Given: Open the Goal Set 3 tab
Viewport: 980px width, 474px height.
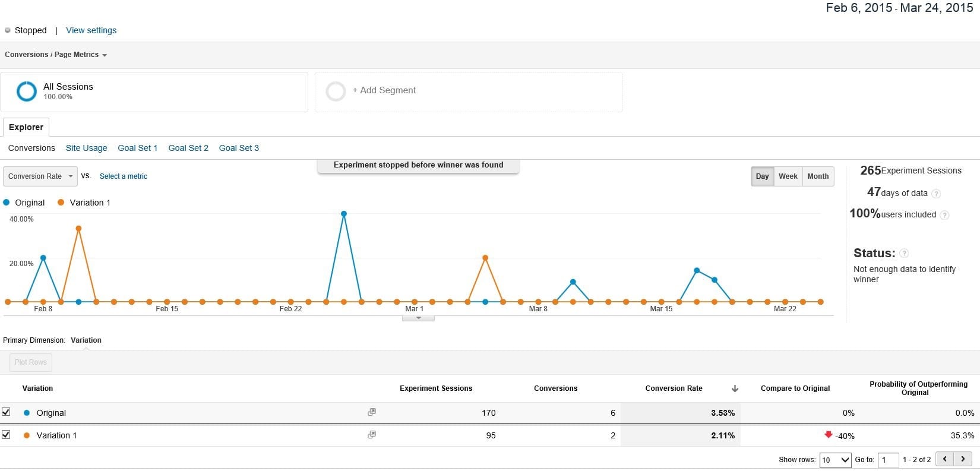Looking at the screenshot, I should 239,148.
